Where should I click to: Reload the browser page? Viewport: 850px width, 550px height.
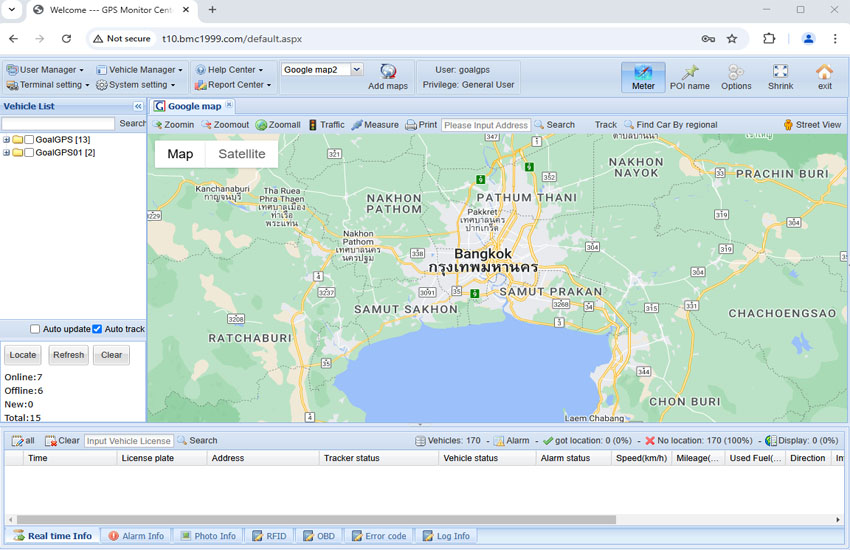pos(66,38)
